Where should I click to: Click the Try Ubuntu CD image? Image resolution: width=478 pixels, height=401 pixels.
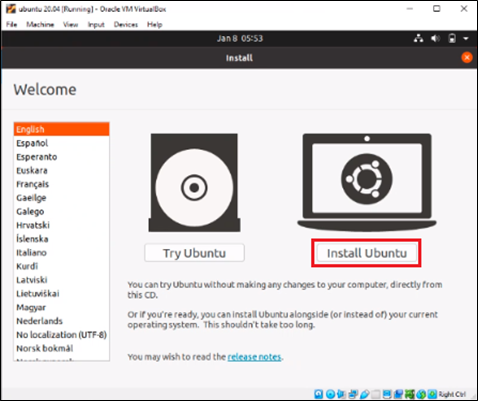(194, 183)
